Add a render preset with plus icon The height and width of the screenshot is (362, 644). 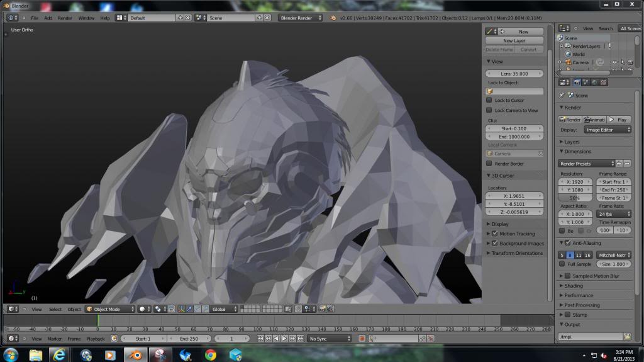(x=619, y=164)
